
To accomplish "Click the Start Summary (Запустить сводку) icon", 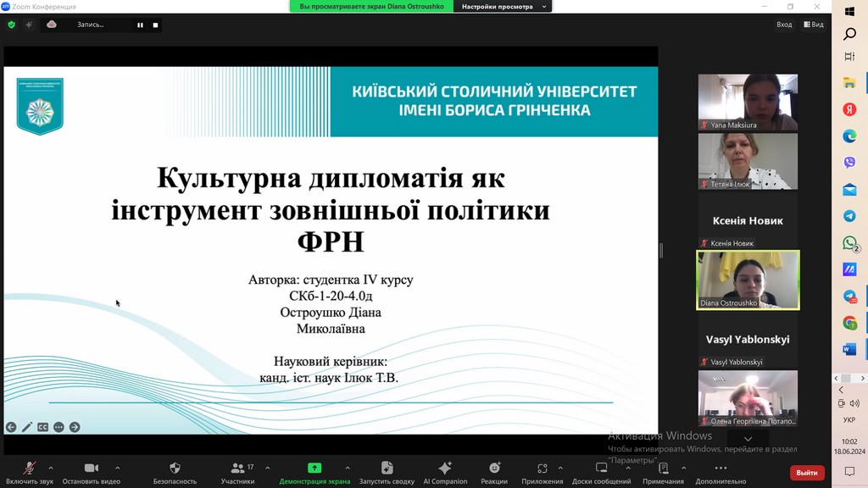I will click(x=387, y=469).
